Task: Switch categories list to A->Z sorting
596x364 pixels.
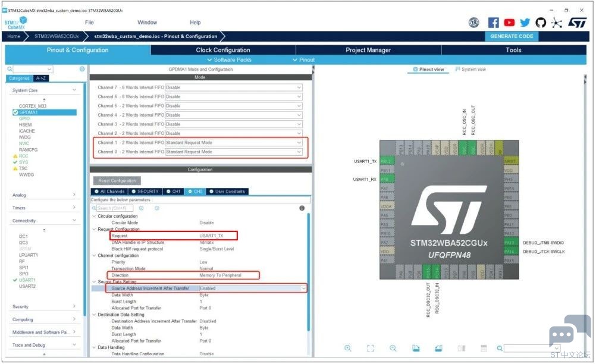Action: (x=40, y=79)
